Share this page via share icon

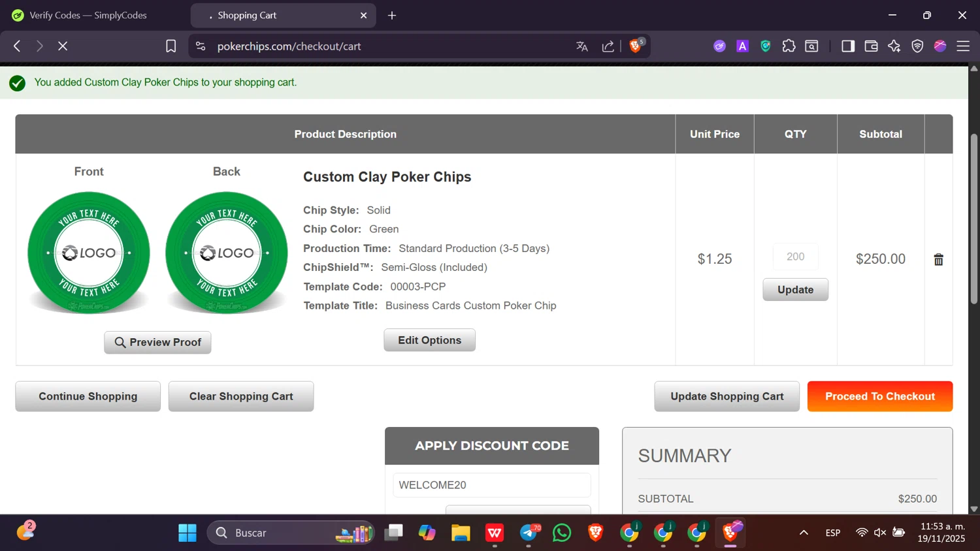(x=608, y=46)
